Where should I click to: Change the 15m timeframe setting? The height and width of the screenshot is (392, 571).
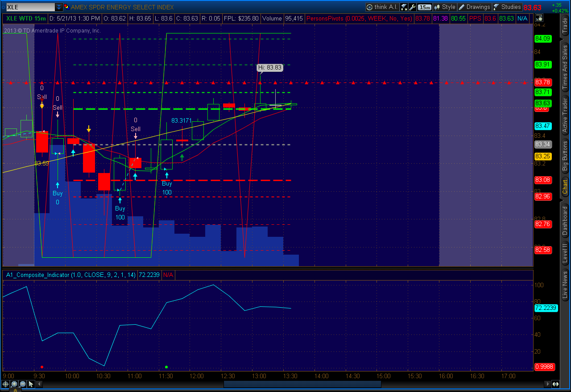coord(425,7)
